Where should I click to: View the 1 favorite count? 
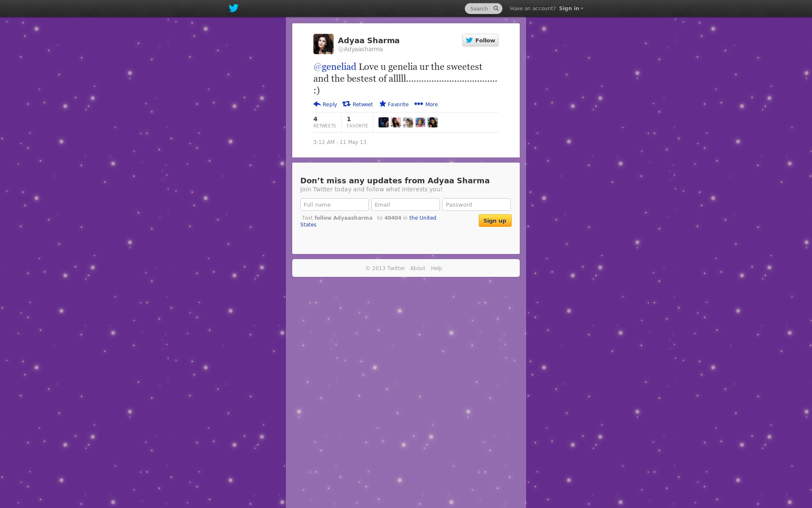357,122
